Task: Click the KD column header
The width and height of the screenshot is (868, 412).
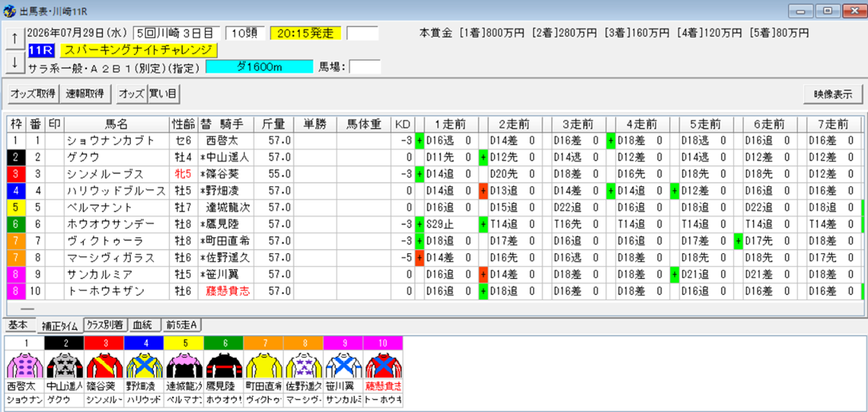Action: [402, 124]
